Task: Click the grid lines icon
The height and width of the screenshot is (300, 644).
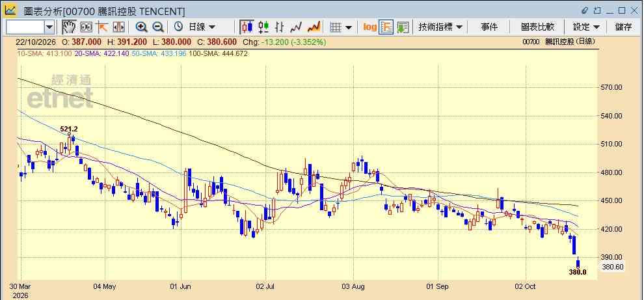Action: tap(336, 27)
